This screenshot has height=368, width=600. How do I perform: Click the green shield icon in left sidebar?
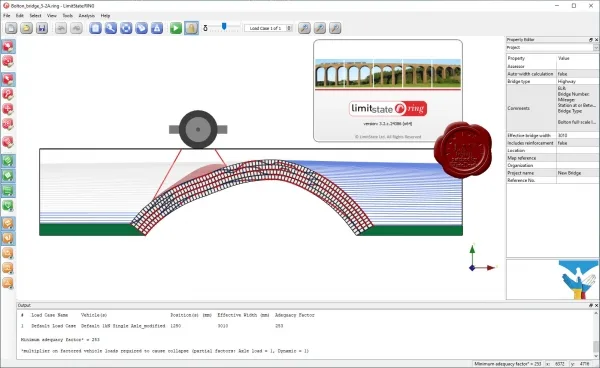tap(8, 205)
